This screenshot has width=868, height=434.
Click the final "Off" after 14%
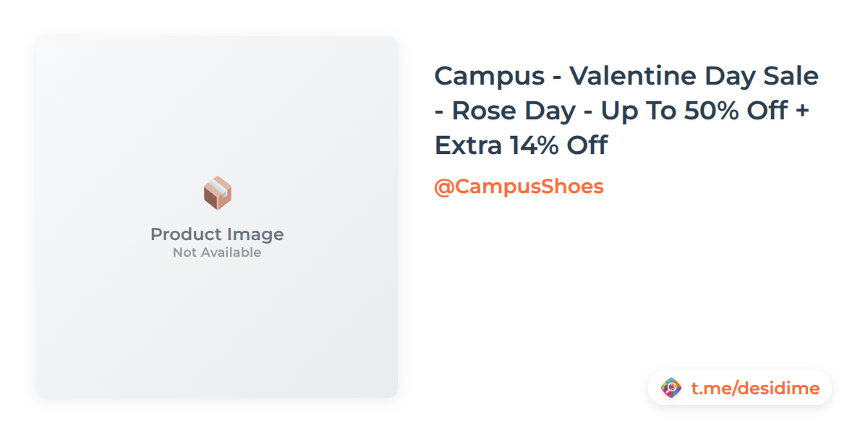(587, 145)
